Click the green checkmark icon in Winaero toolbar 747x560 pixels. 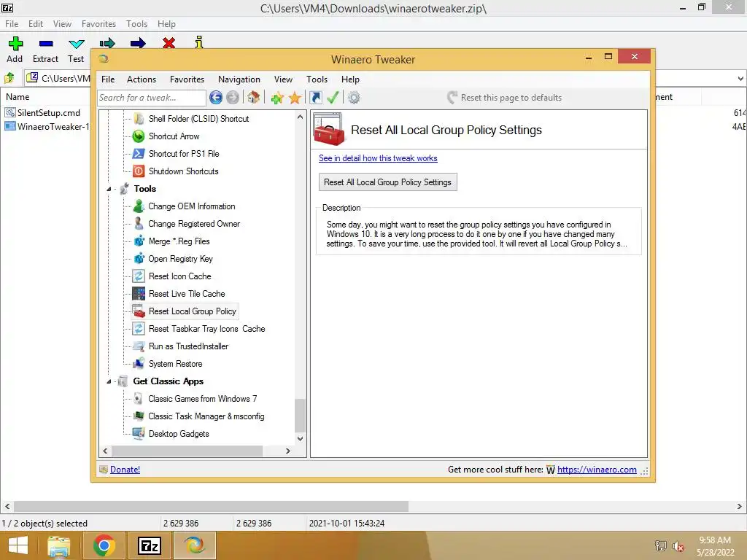click(333, 98)
